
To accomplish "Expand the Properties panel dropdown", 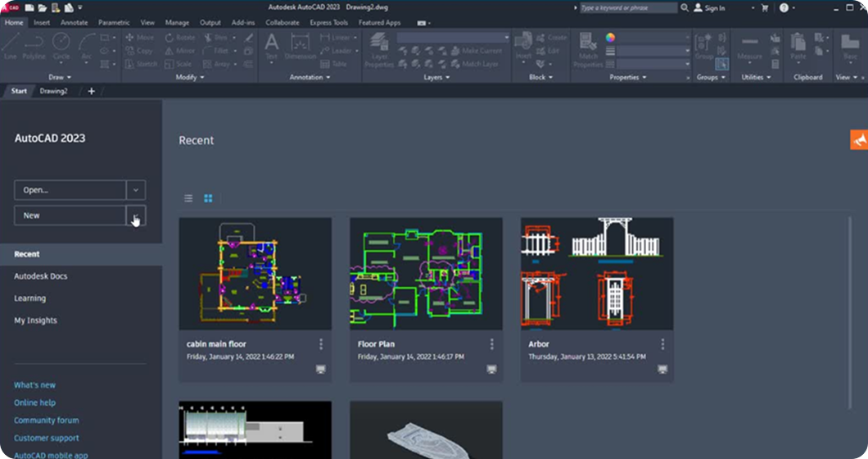I will tap(628, 77).
